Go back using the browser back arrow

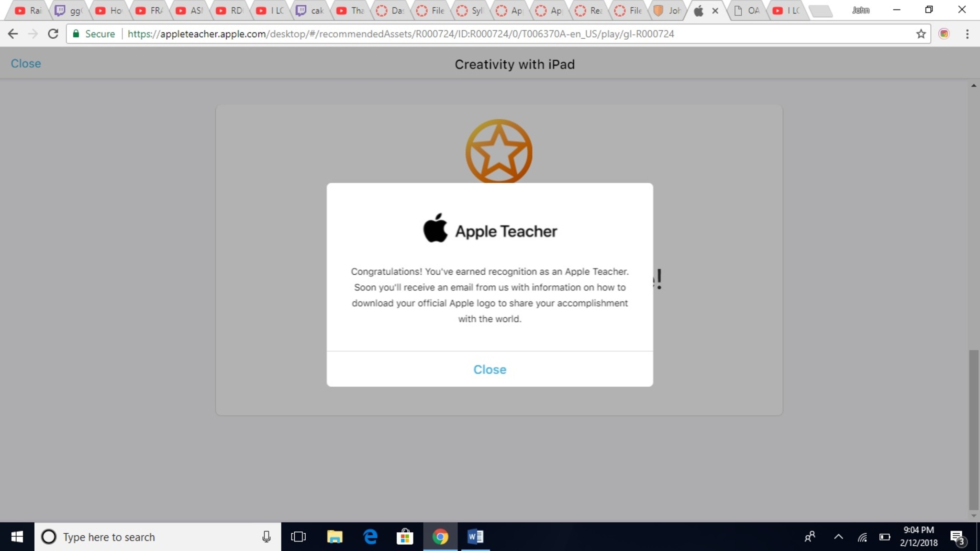(13, 34)
